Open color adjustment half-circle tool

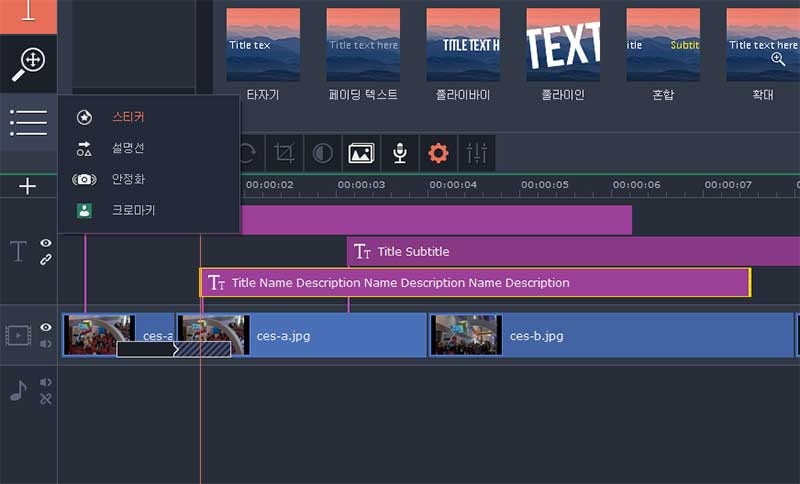point(323,153)
